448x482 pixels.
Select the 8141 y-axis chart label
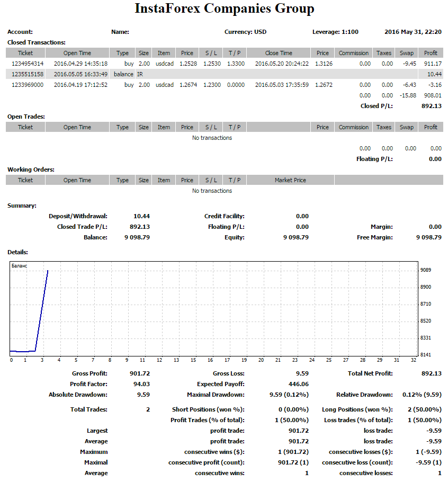click(426, 355)
